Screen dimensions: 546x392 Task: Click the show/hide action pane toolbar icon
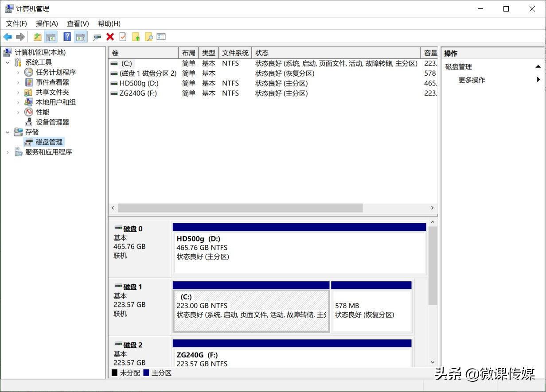(x=81, y=37)
